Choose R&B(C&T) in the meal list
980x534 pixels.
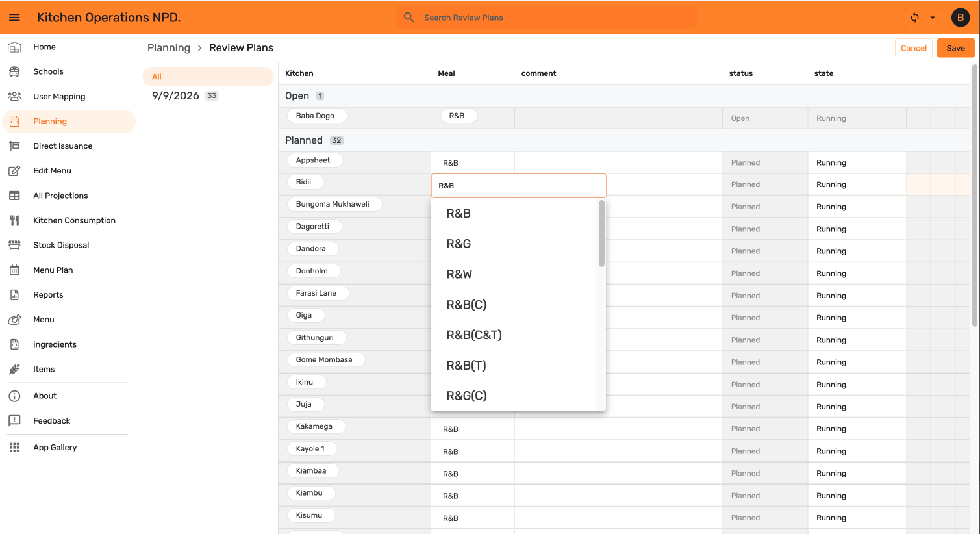[x=514, y=335]
